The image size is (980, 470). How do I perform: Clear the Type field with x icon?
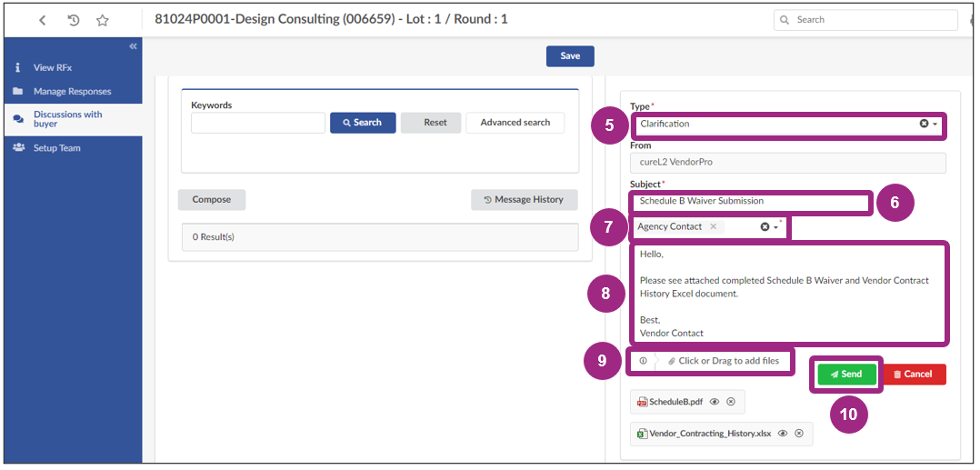[924, 124]
